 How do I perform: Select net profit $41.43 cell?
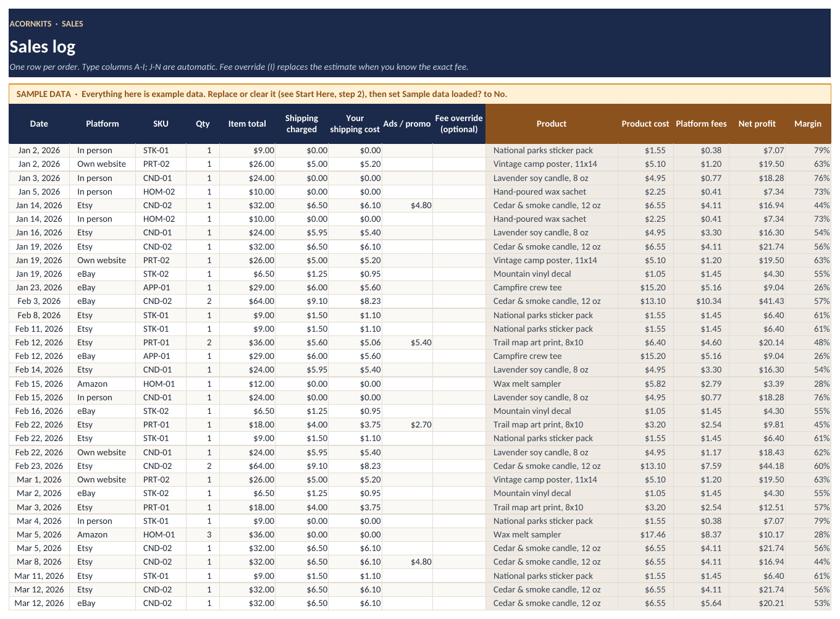(x=757, y=301)
